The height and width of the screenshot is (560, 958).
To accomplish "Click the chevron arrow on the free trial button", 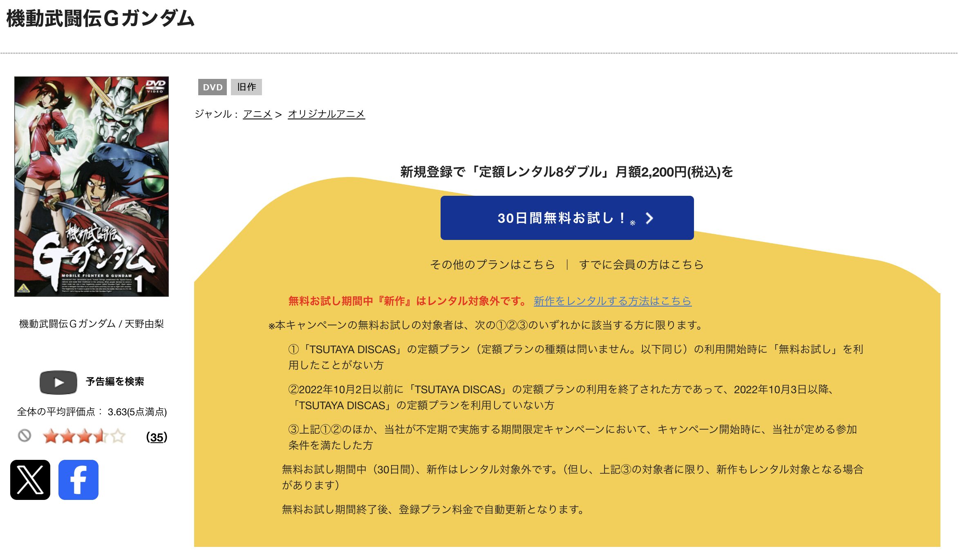I will [649, 218].
